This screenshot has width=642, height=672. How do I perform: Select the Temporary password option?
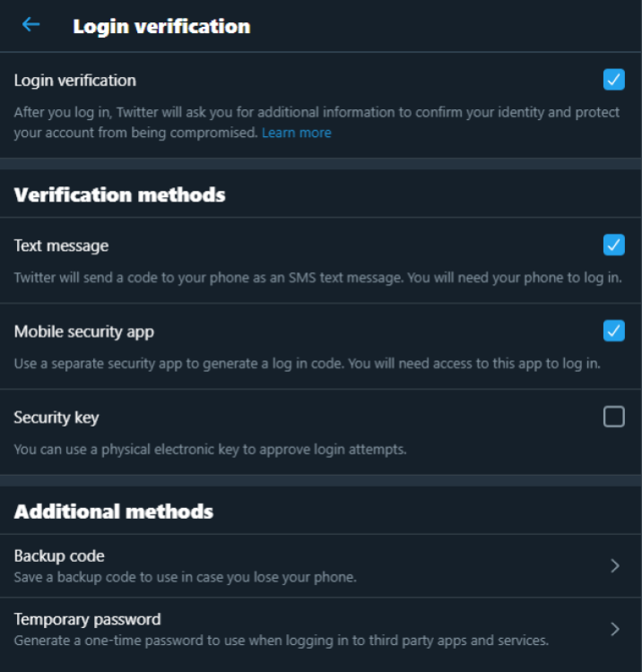(x=321, y=629)
